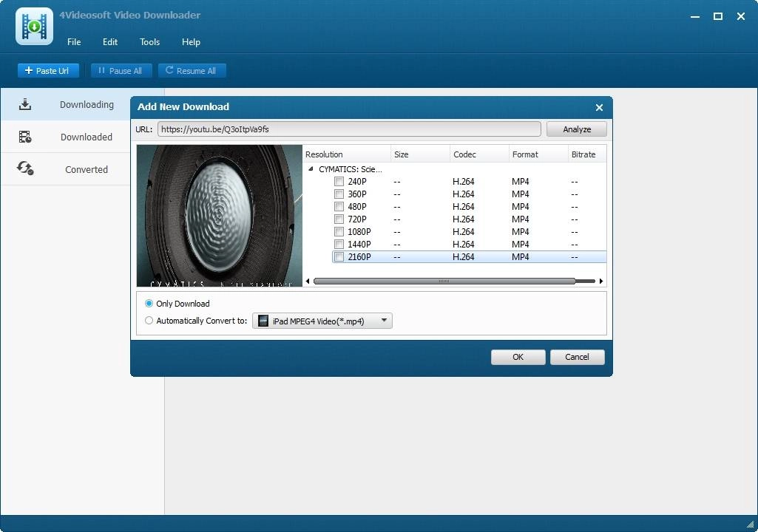Minimize the 4Videosoft window
Screen dimensions: 758x532
tap(695, 16)
